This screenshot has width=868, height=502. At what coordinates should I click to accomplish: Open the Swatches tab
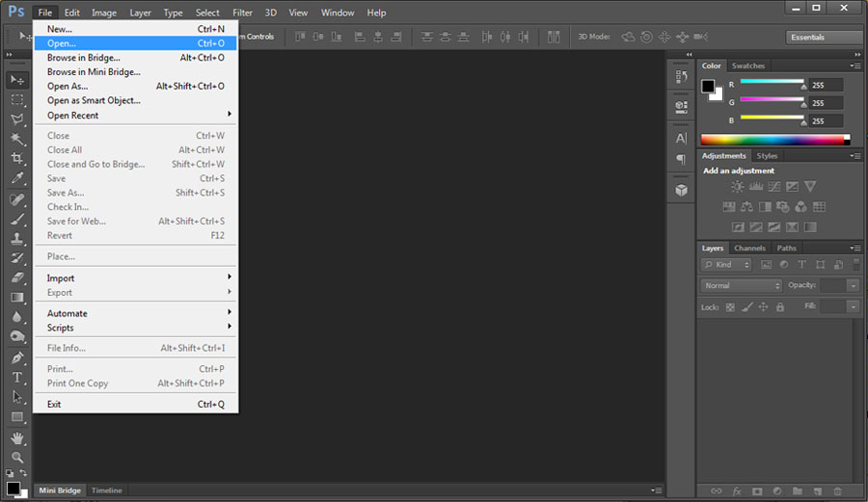pyautogui.click(x=747, y=66)
